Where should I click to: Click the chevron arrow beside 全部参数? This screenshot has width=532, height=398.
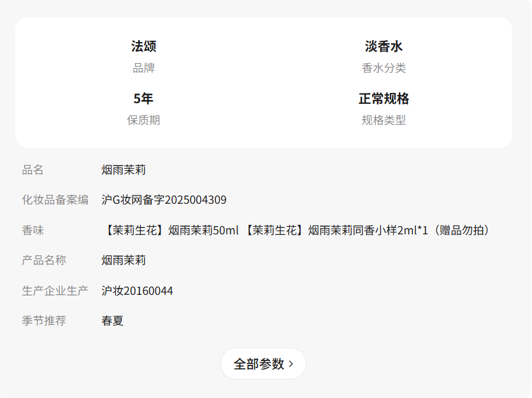[x=291, y=364]
